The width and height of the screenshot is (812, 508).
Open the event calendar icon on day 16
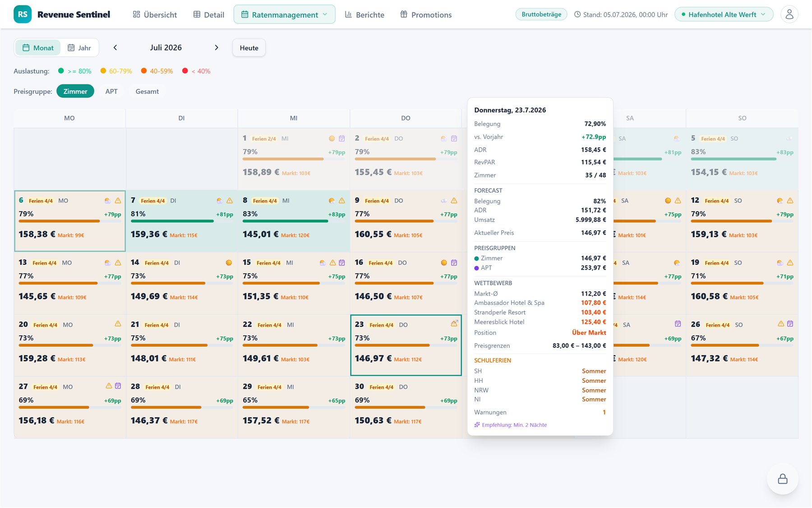click(x=454, y=263)
